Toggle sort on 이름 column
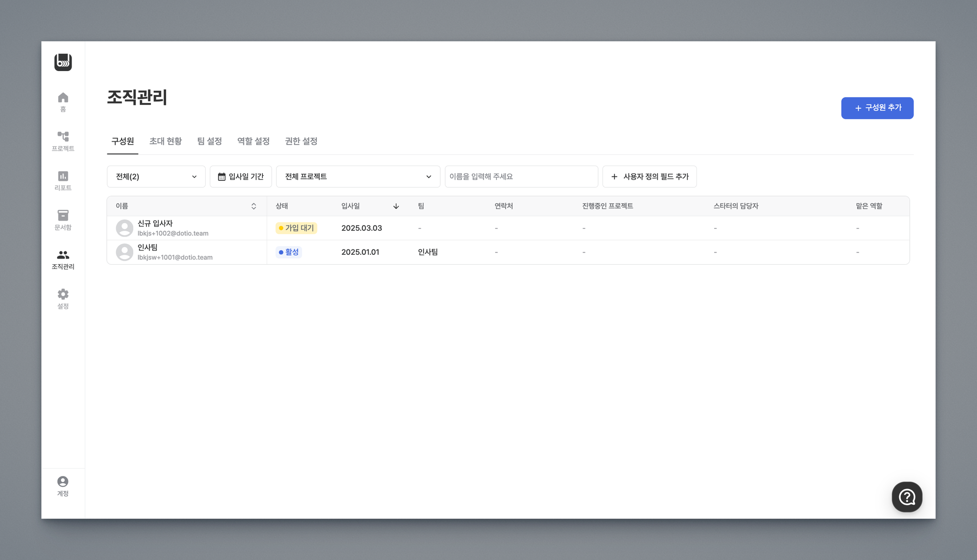The height and width of the screenshot is (560, 977). [x=254, y=206]
